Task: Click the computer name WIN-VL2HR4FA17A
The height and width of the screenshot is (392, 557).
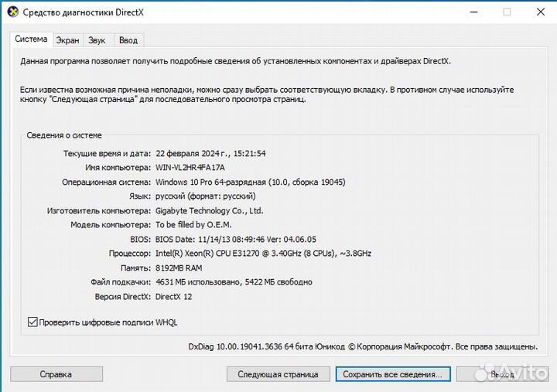Action: click(x=190, y=168)
